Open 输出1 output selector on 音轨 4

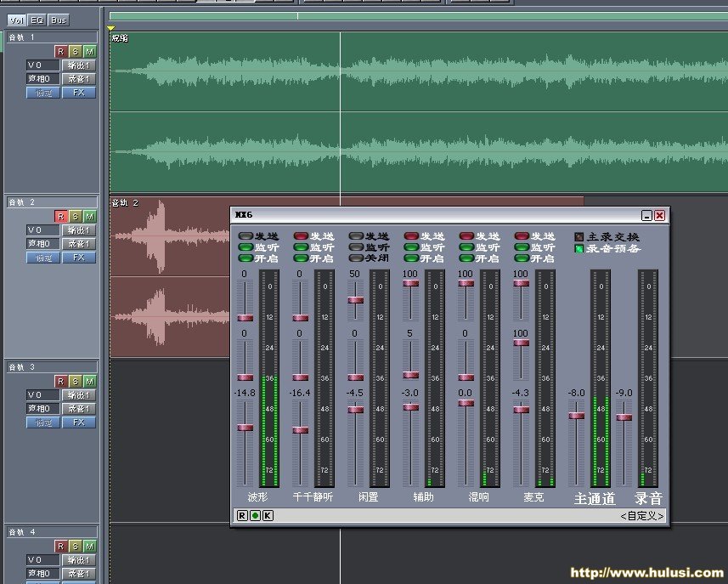coord(79,560)
